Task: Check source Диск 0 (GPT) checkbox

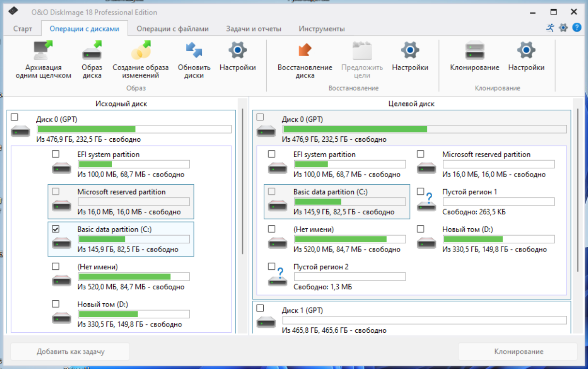Action: pyautogui.click(x=15, y=117)
